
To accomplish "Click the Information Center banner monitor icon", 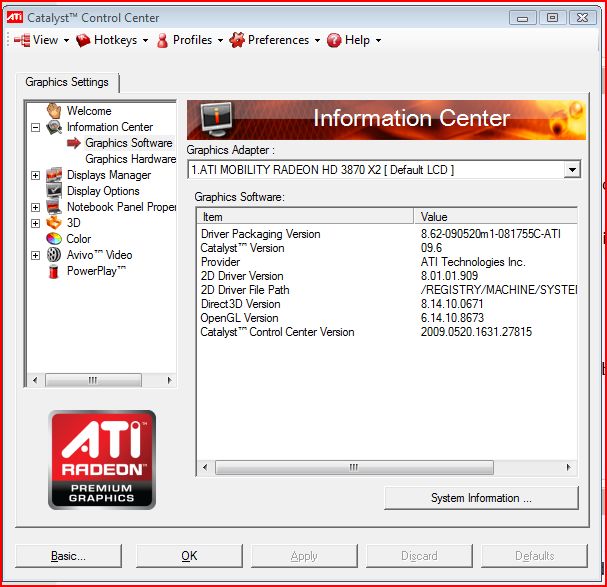I will (x=216, y=119).
